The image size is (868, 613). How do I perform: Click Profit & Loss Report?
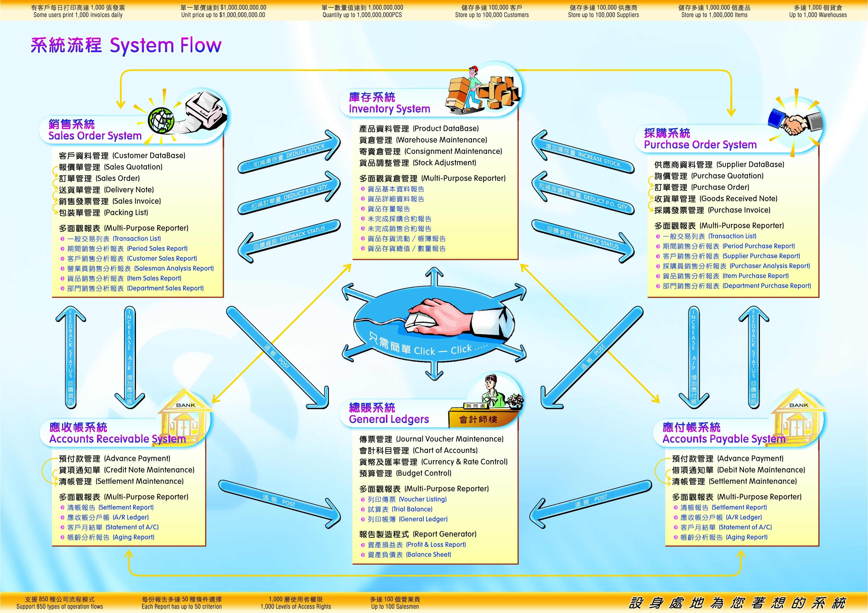click(x=416, y=544)
